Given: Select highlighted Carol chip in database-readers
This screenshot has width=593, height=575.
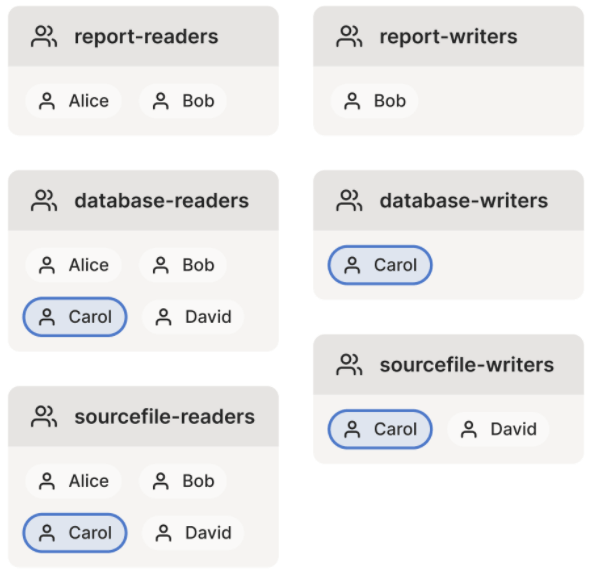Looking at the screenshot, I should coord(75,317).
